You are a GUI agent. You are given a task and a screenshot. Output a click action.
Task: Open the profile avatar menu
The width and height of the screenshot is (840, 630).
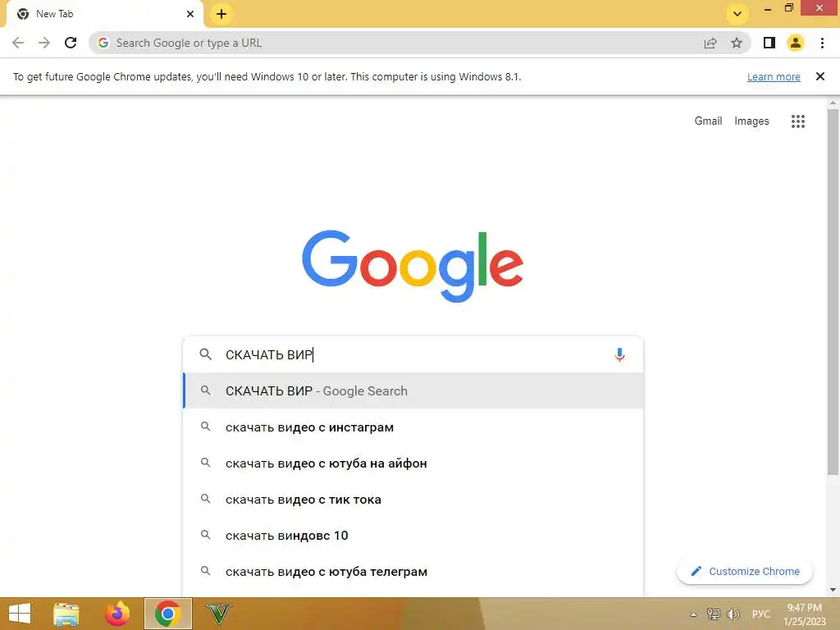(x=796, y=43)
